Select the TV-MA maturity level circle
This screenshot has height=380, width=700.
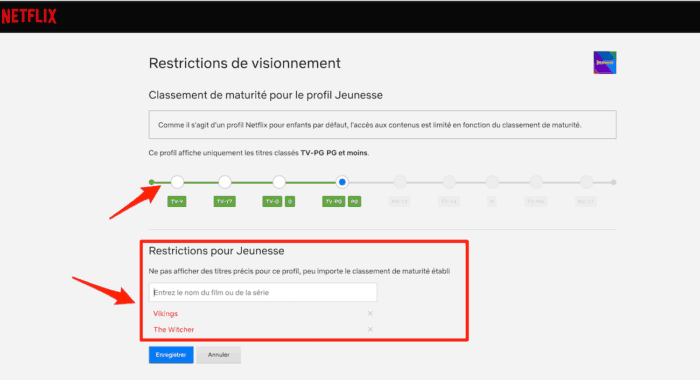(536, 182)
